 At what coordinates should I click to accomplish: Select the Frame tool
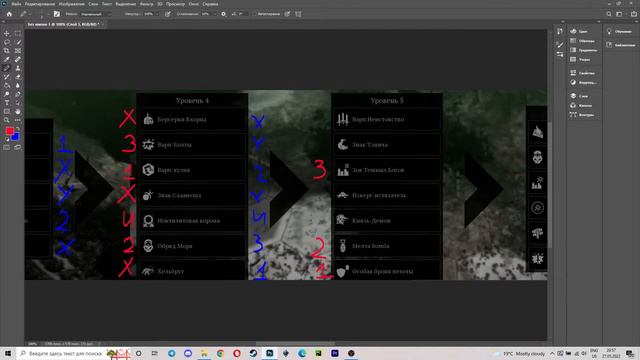[18, 51]
